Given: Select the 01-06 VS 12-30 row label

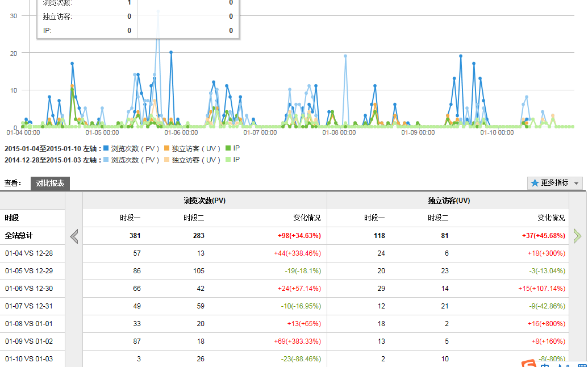Looking at the screenshot, I should coord(29,289).
